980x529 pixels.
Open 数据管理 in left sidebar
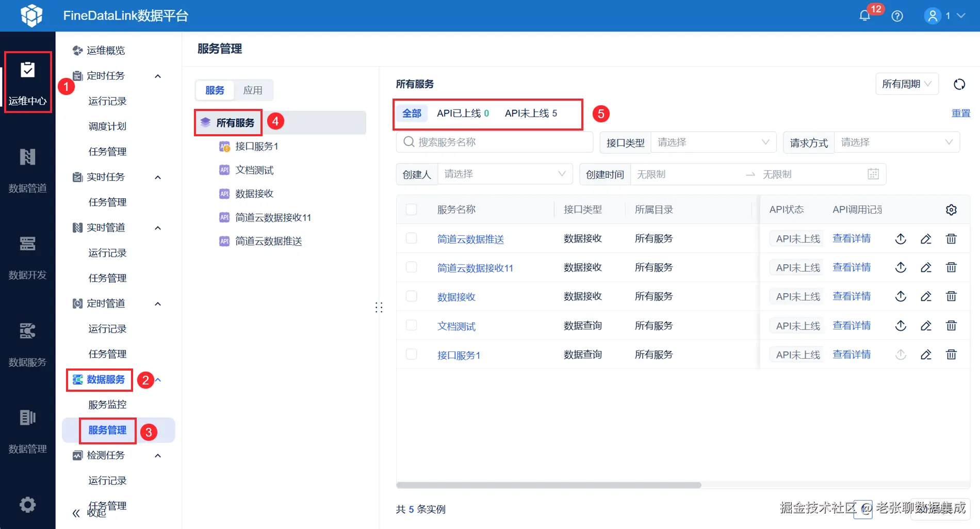click(28, 431)
